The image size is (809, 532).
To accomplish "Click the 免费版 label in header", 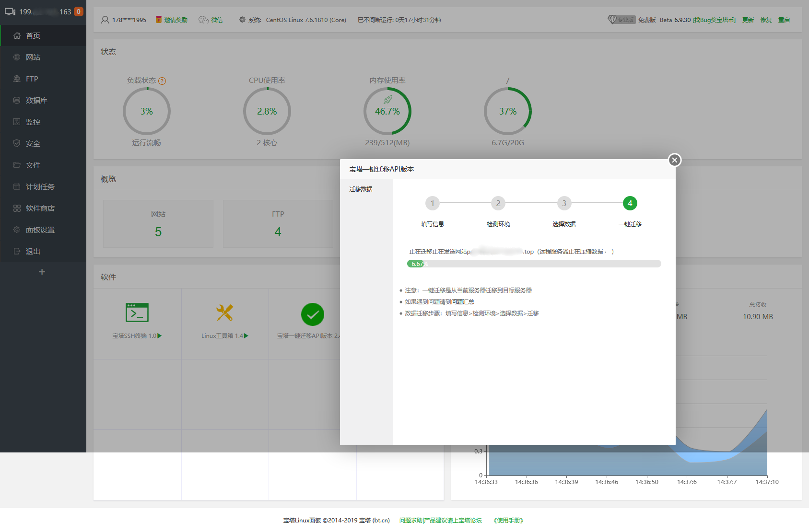I will click(647, 20).
